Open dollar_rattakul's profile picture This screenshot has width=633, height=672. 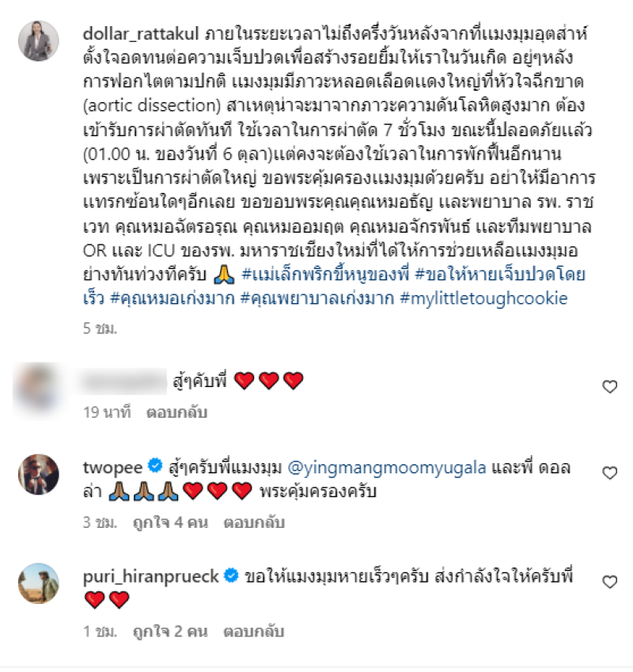tap(39, 40)
